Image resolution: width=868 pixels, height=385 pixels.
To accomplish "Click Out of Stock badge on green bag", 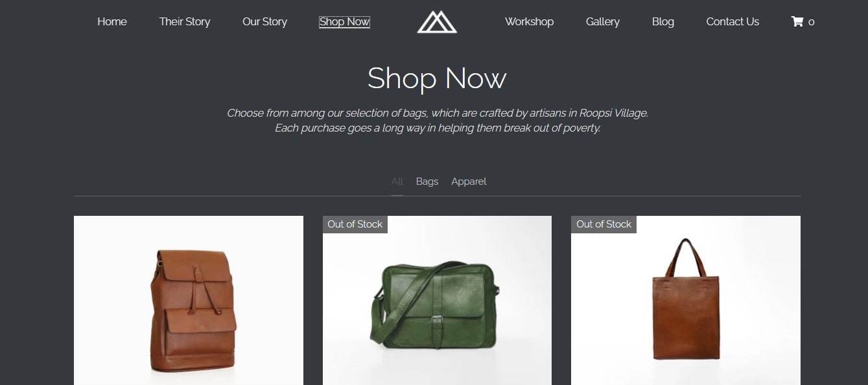I will tap(355, 224).
